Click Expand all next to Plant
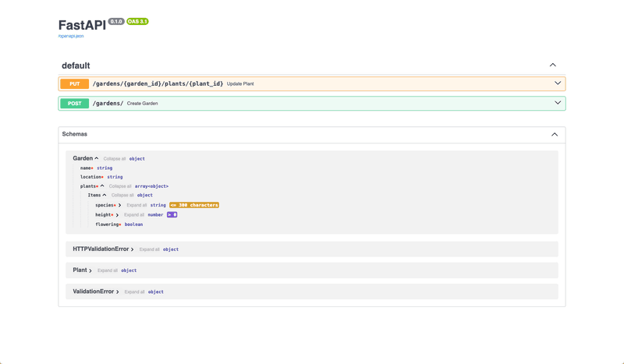This screenshot has height=364, width=624. point(108,270)
